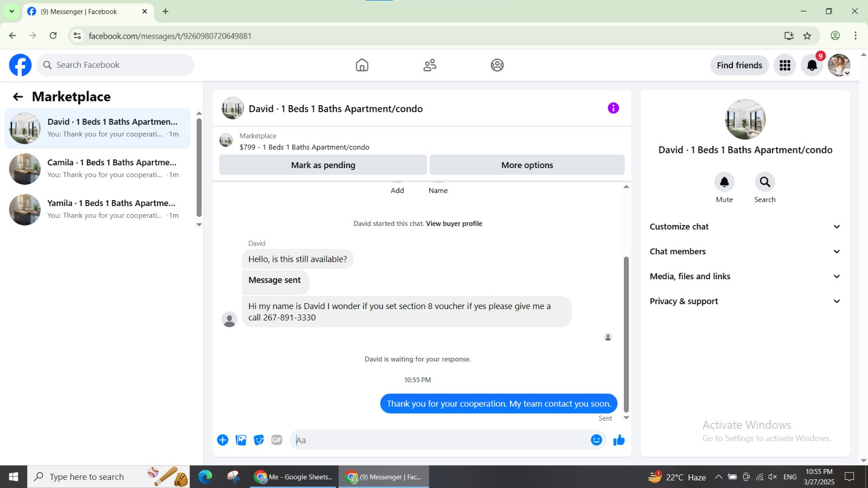868x488 pixels.
Task: Open the emoji picker in message box
Action: (x=596, y=440)
